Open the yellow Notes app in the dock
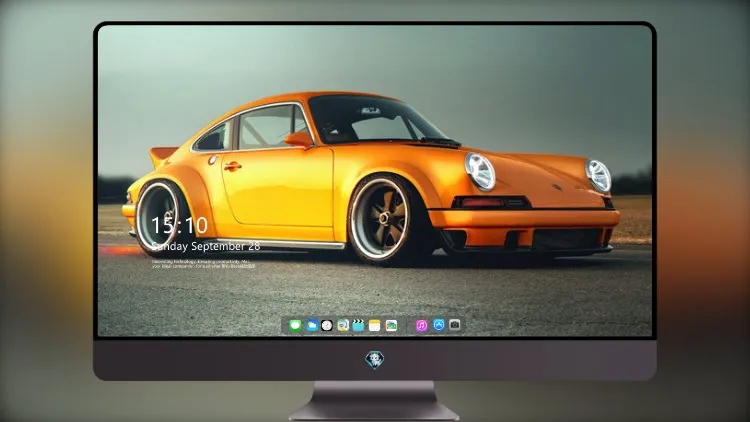 click(x=375, y=325)
